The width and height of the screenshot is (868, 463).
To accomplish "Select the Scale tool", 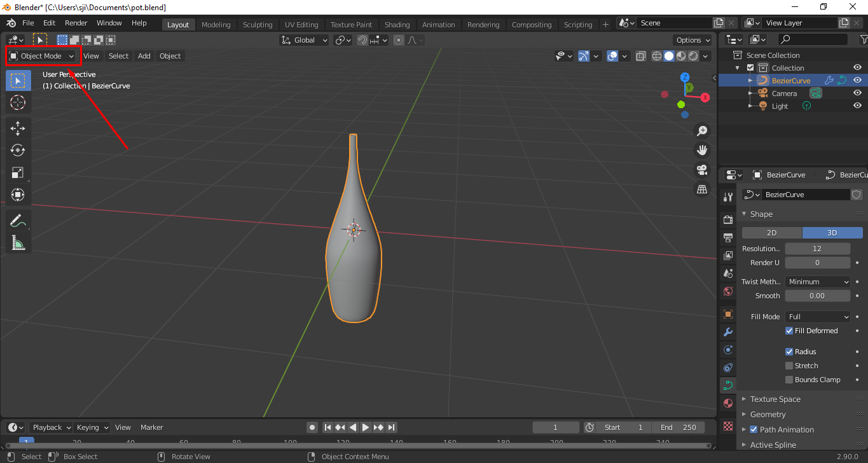I will point(18,172).
